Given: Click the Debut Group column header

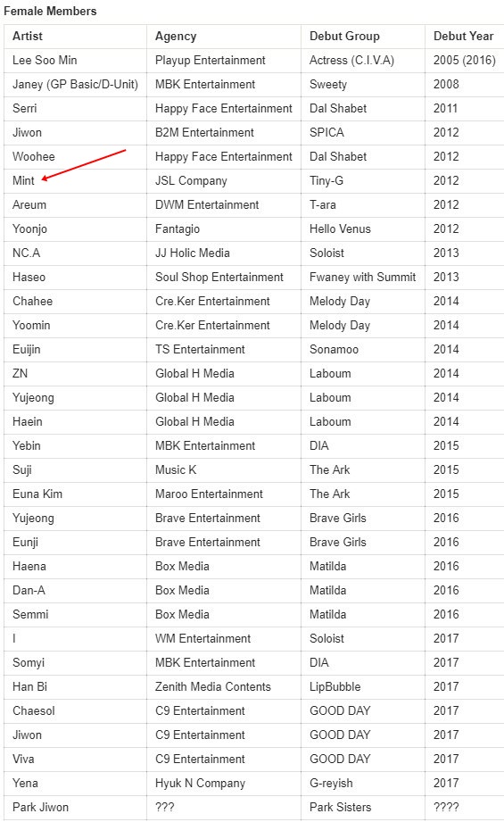Looking at the screenshot, I should pyautogui.click(x=362, y=37).
